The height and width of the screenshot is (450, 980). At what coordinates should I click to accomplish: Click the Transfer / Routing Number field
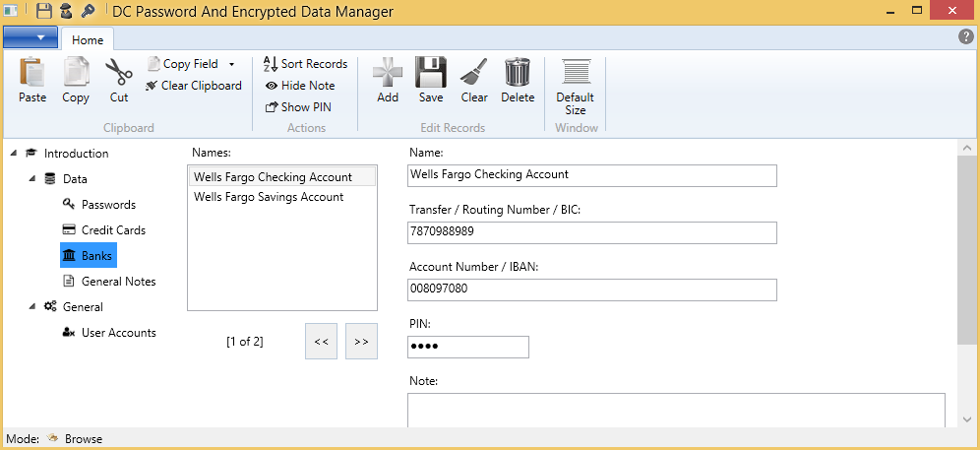(591, 232)
